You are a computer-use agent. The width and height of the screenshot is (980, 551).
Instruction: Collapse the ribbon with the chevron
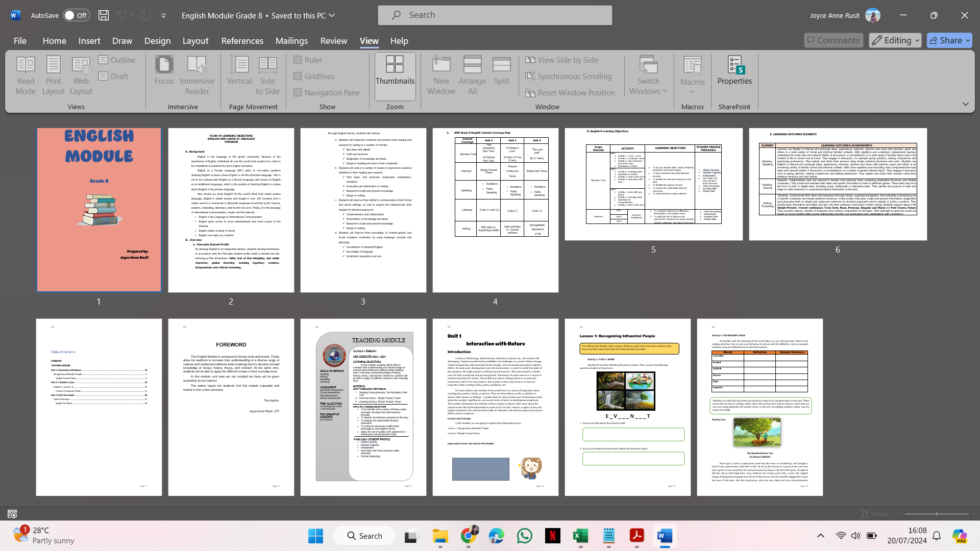pos(965,104)
